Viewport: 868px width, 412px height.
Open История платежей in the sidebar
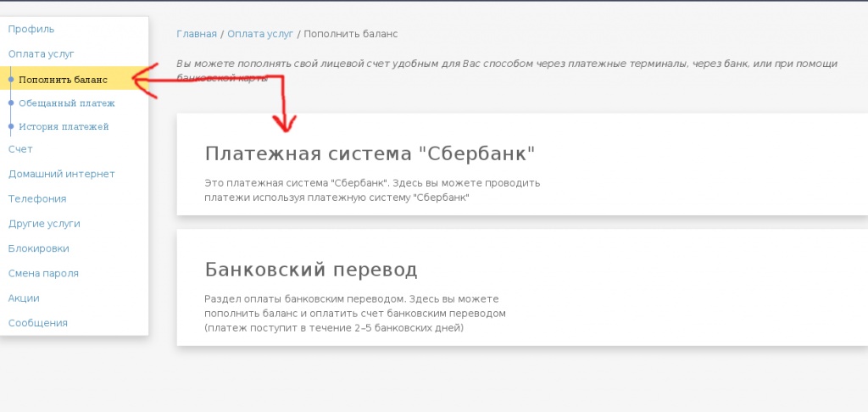click(x=64, y=126)
